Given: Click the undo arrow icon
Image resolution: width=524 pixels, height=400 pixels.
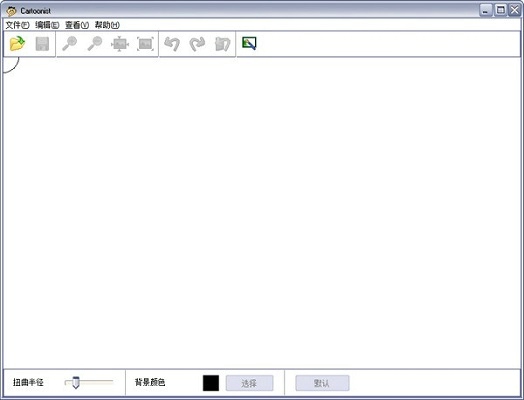Looking at the screenshot, I should [172, 44].
